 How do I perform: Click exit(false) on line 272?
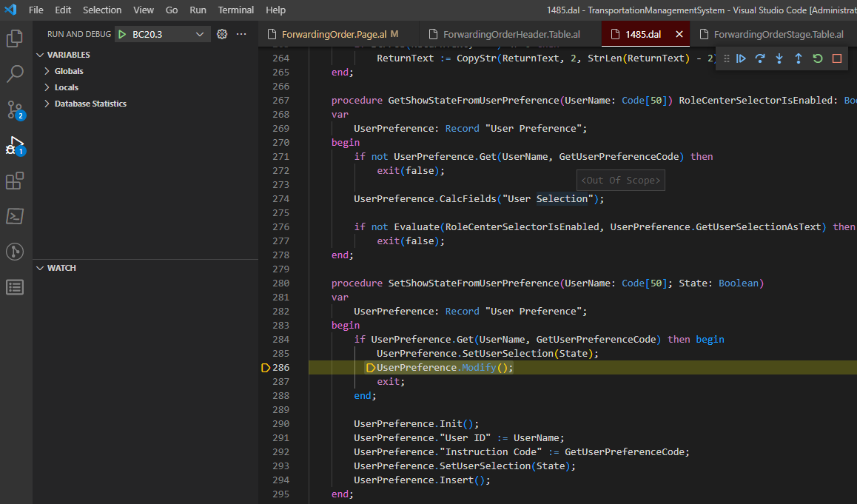[411, 170]
